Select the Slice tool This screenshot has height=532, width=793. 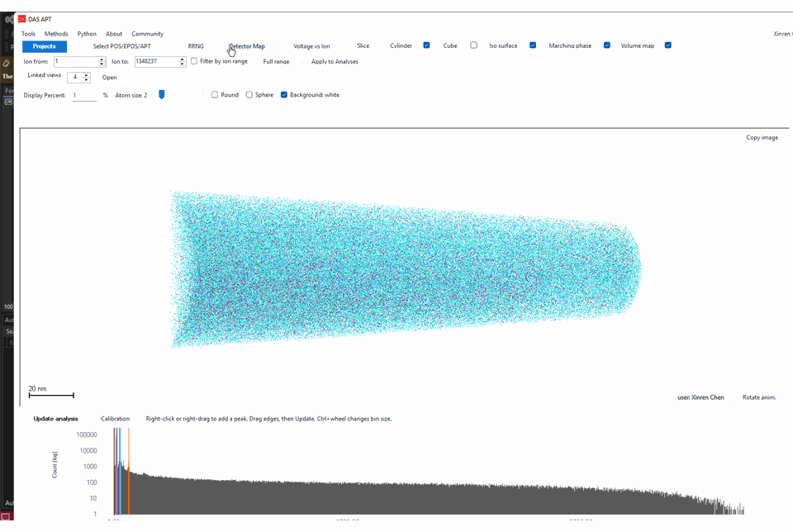click(x=363, y=45)
